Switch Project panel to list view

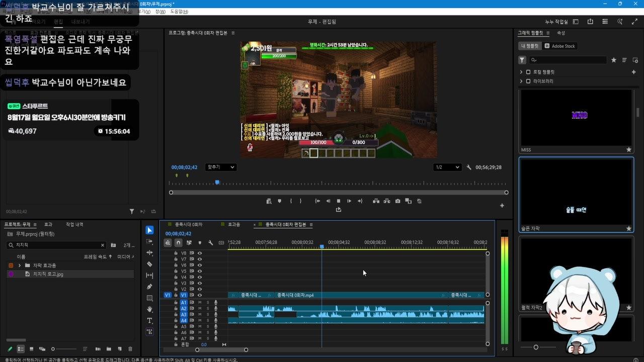tap(21, 349)
